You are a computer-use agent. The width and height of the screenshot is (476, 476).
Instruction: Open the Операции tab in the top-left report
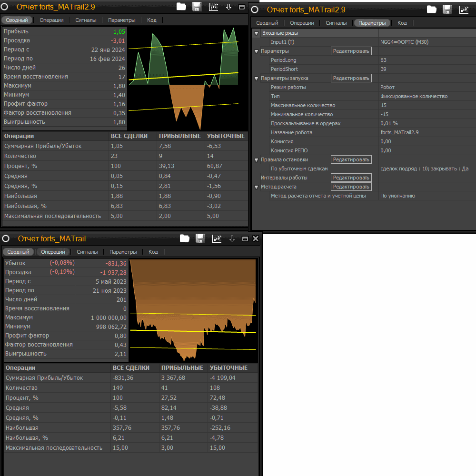tap(51, 20)
